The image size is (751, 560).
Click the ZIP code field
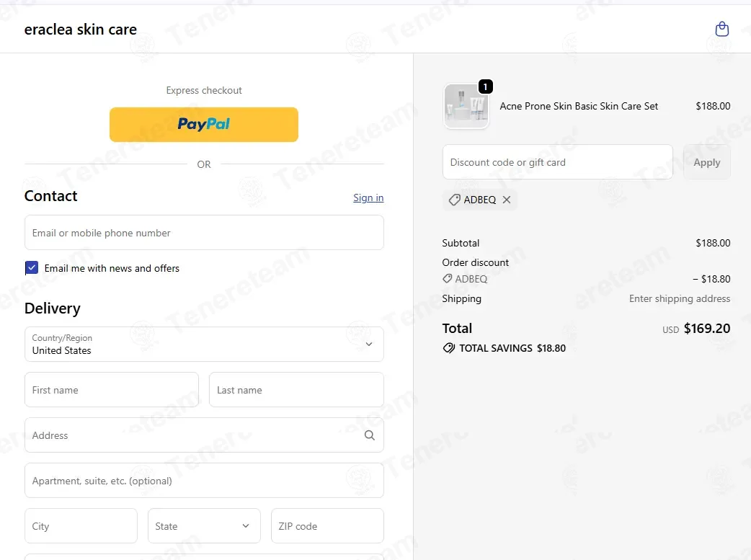click(328, 525)
